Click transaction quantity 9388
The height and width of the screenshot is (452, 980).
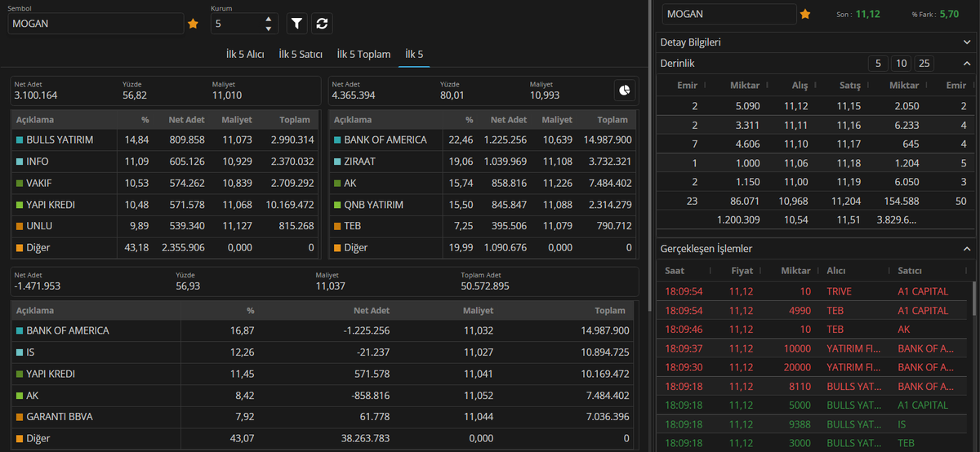tap(800, 424)
